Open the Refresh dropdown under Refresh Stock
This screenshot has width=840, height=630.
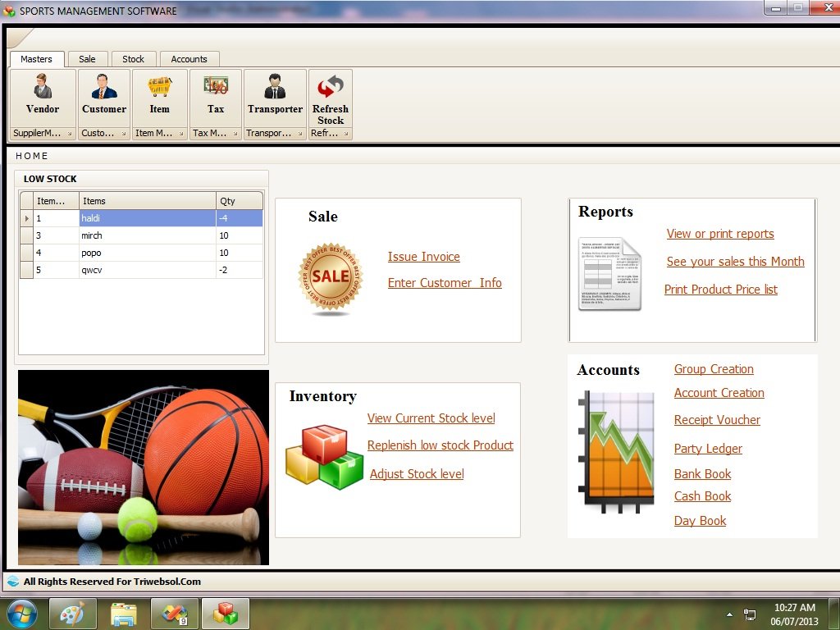(x=348, y=132)
